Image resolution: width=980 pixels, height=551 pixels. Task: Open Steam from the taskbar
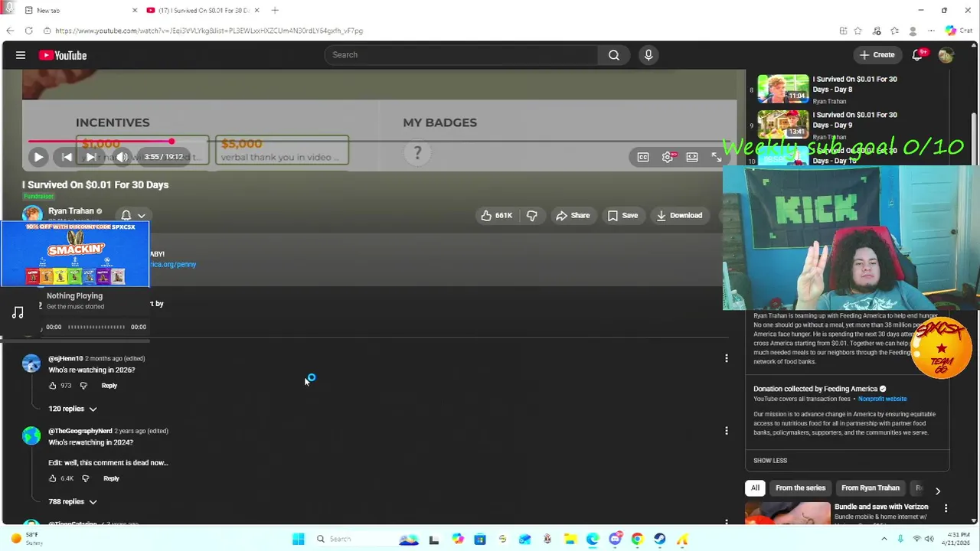click(659, 539)
